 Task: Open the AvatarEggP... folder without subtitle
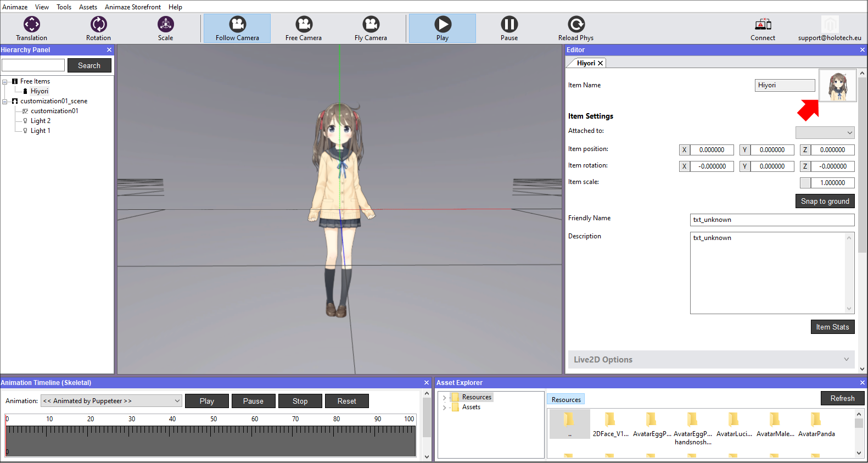click(652, 425)
